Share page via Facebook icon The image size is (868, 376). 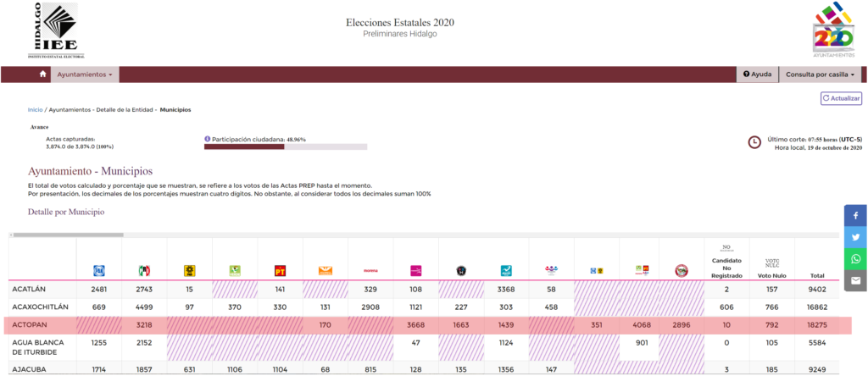click(855, 215)
